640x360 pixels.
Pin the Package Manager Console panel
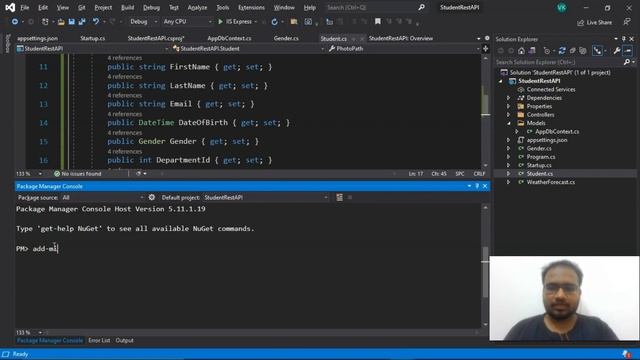tap(477, 186)
